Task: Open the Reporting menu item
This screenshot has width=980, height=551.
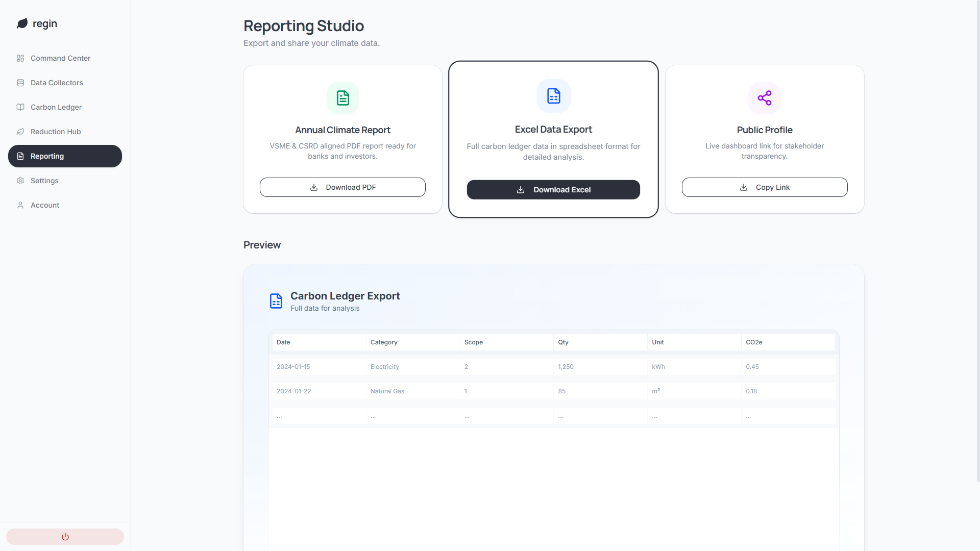Action: (x=65, y=156)
